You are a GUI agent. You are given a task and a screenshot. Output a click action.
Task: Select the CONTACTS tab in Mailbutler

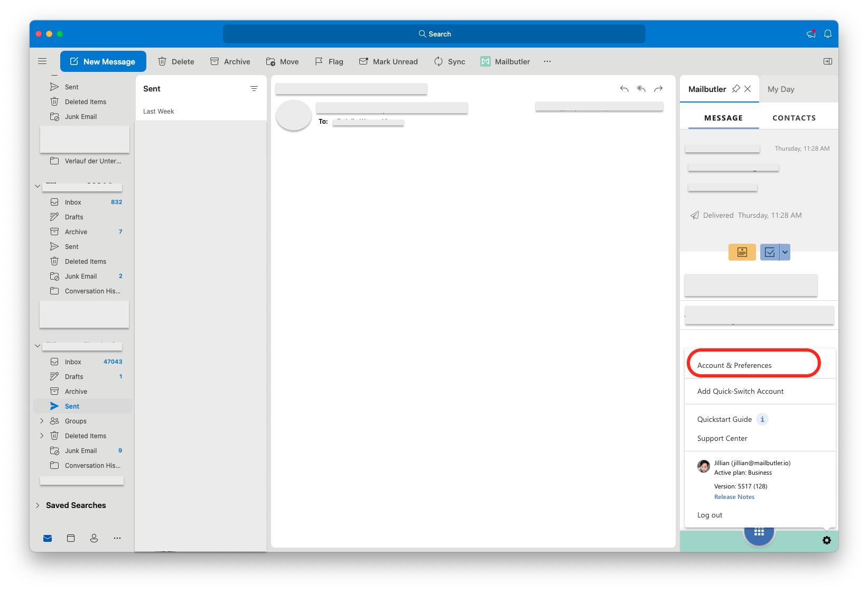coord(794,118)
